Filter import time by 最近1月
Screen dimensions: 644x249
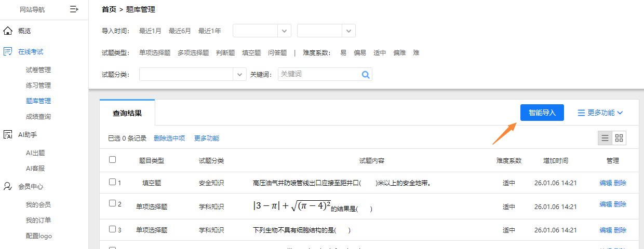pos(150,31)
